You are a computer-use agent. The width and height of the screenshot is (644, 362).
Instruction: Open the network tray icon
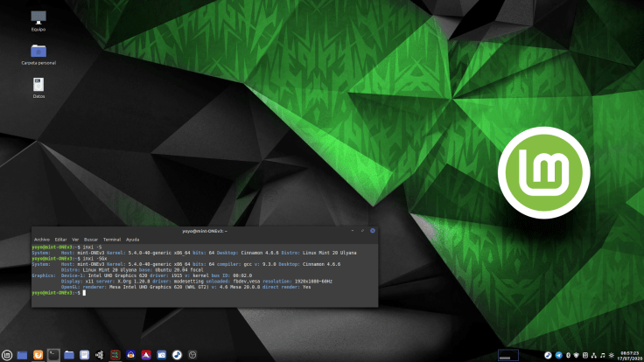click(594, 355)
